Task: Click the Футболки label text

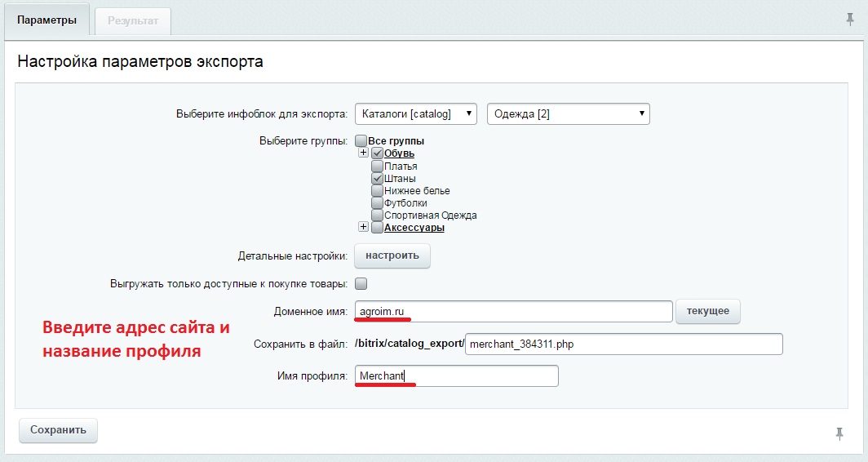Action: [x=405, y=203]
